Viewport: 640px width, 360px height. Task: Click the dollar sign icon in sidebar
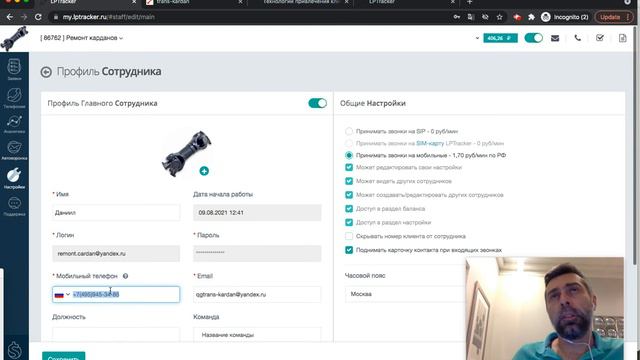[14, 350]
